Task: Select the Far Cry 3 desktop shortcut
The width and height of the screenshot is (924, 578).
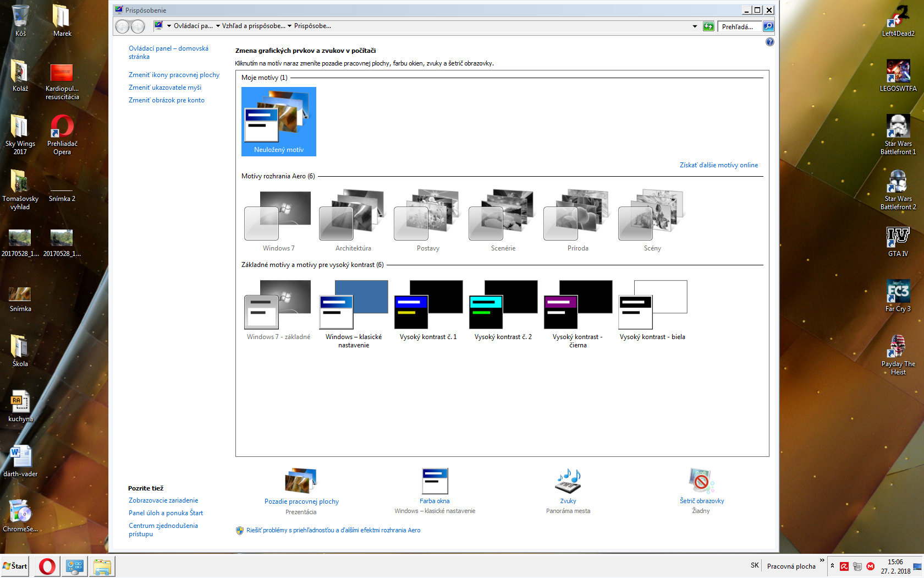Action: [898, 296]
